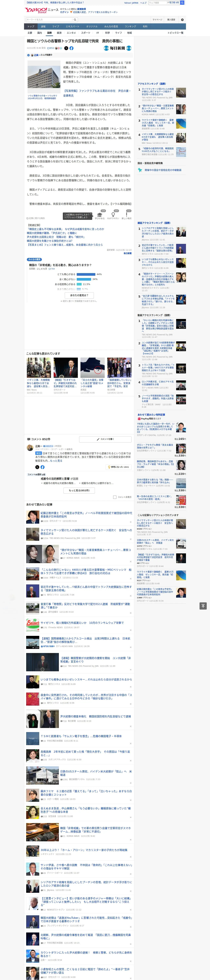The width and height of the screenshot is (210, 980).
Task: Open the 購入履歴 link
Action: (x=171, y=20)
